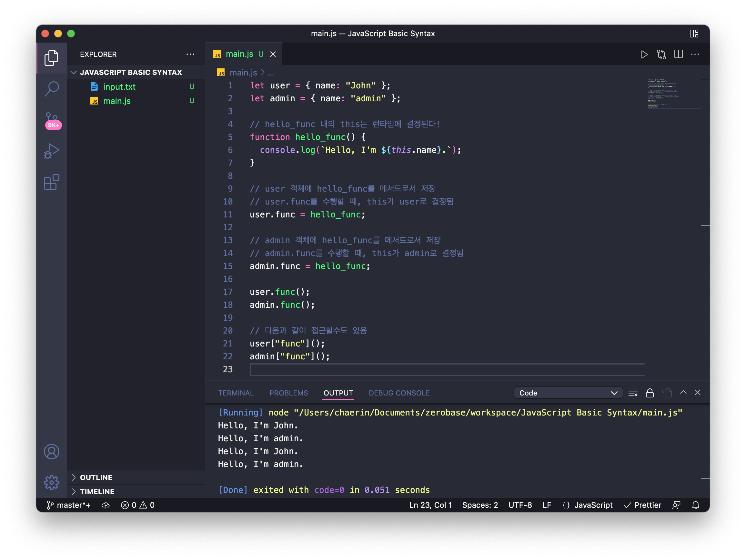
Task: Collapse JAVASCRIPT BASIC SYNTAX folder
Action: point(131,73)
